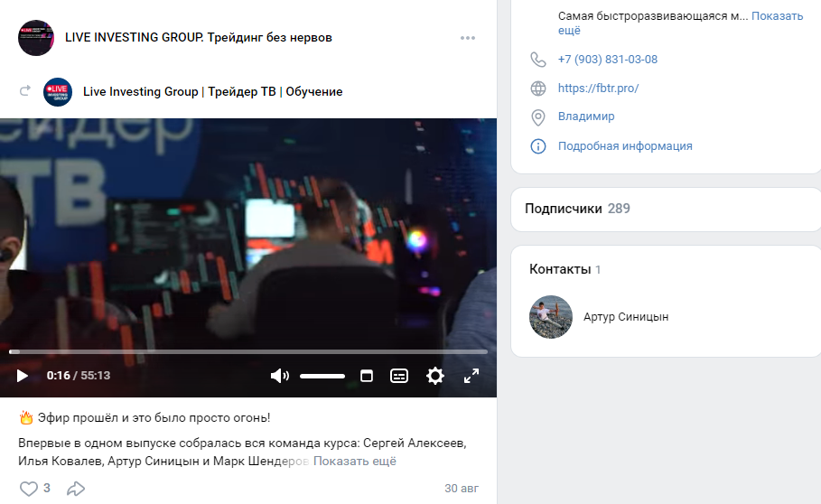Adjust the video volume slider

(x=322, y=376)
